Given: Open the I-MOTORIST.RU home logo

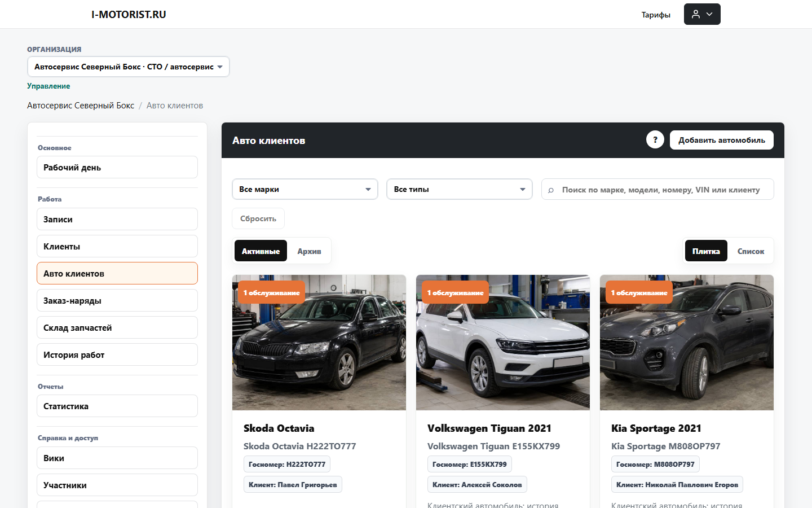Looking at the screenshot, I should [129, 15].
